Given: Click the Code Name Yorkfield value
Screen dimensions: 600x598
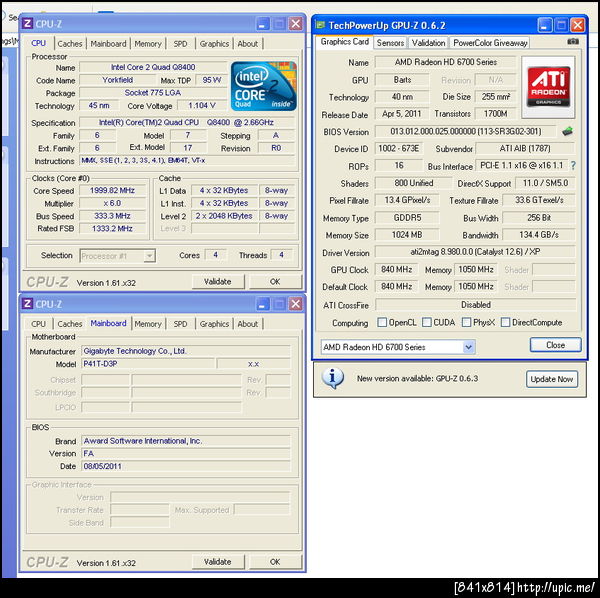Looking at the screenshot, I should [117, 80].
